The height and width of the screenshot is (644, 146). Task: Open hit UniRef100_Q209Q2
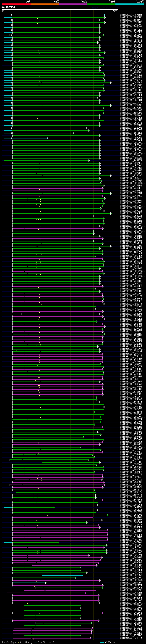pyautogui.click(x=131, y=17)
